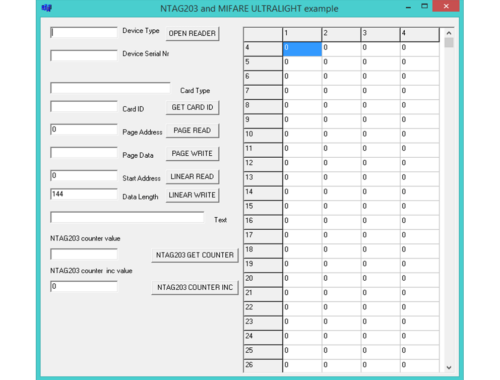Select column header 3 in grid

pyautogui.click(x=380, y=34)
